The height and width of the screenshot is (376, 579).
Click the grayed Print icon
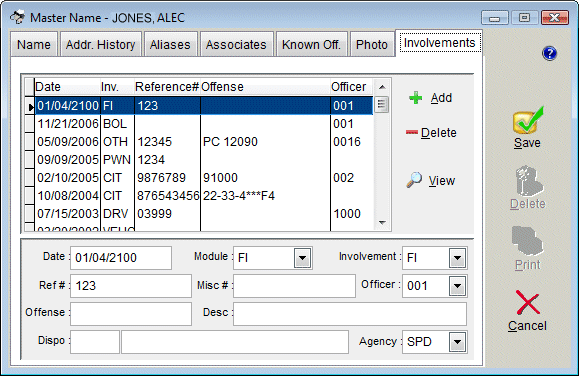coord(527,241)
